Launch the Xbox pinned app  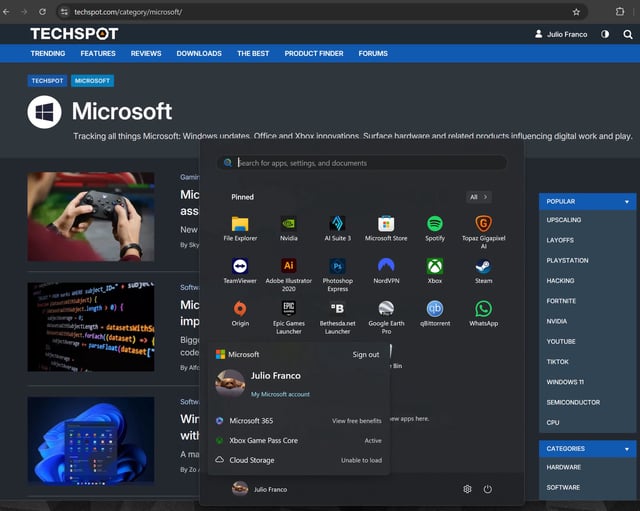(435, 271)
